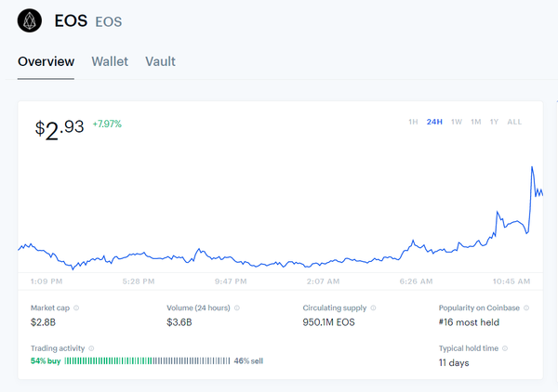Click the price spike on the chart line
The image size is (558, 392).
[532, 168]
